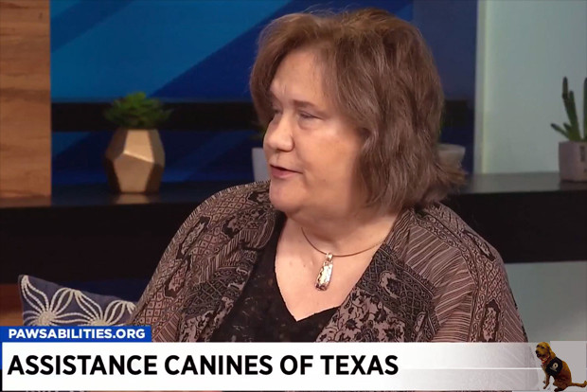Image resolution: width=587 pixels, height=392 pixels.
Task: Click the gray pot holding the cactus
Action: [573, 161]
